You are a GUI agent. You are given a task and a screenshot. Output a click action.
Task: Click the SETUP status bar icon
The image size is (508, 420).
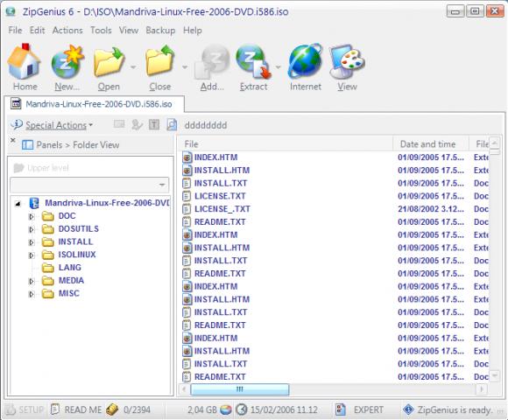pyautogui.click(x=10, y=409)
